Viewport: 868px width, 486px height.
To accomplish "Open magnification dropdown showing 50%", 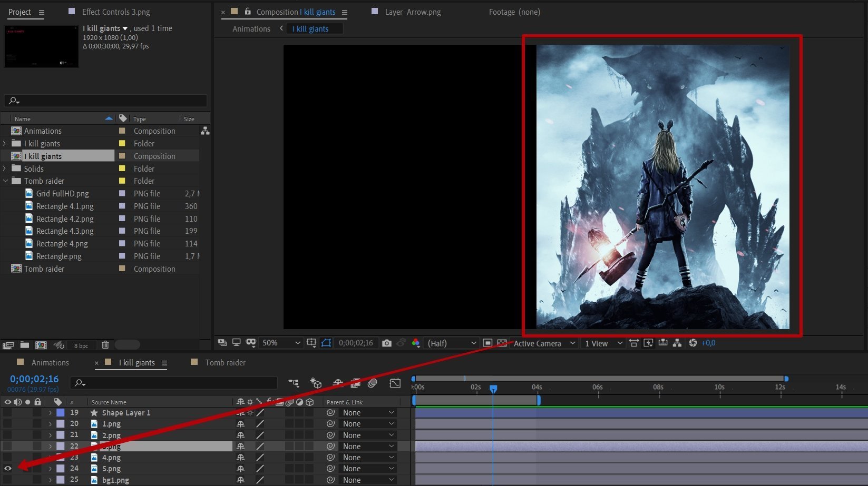I will [281, 343].
